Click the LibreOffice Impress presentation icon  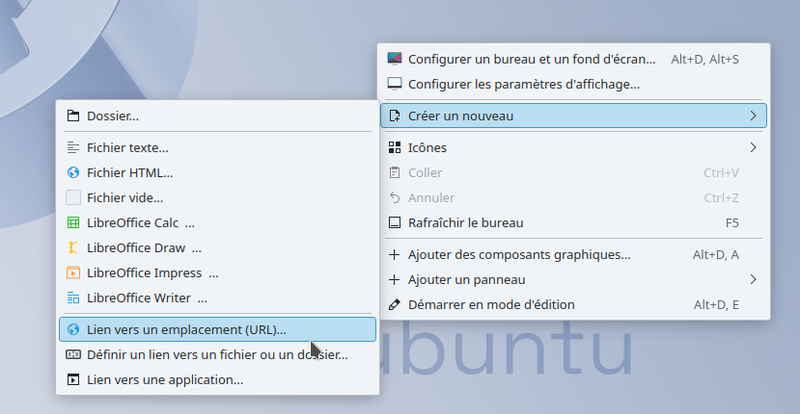[x=72, y=273]
